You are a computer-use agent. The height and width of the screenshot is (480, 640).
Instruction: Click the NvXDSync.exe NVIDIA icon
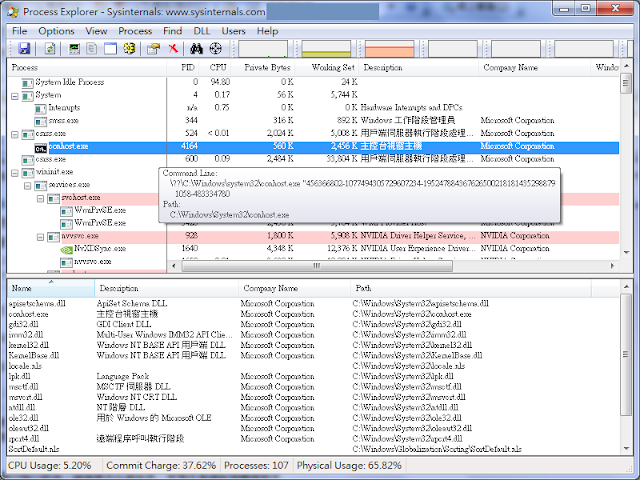coord(66,249)
